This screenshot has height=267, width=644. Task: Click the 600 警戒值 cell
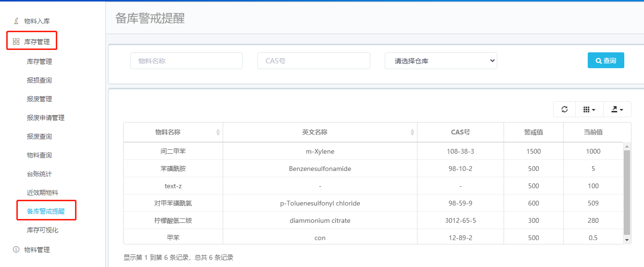tap(533, 203)
